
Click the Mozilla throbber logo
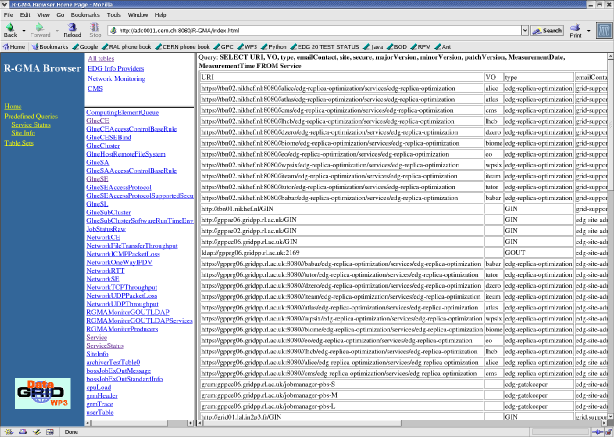(x=604, y=30)
